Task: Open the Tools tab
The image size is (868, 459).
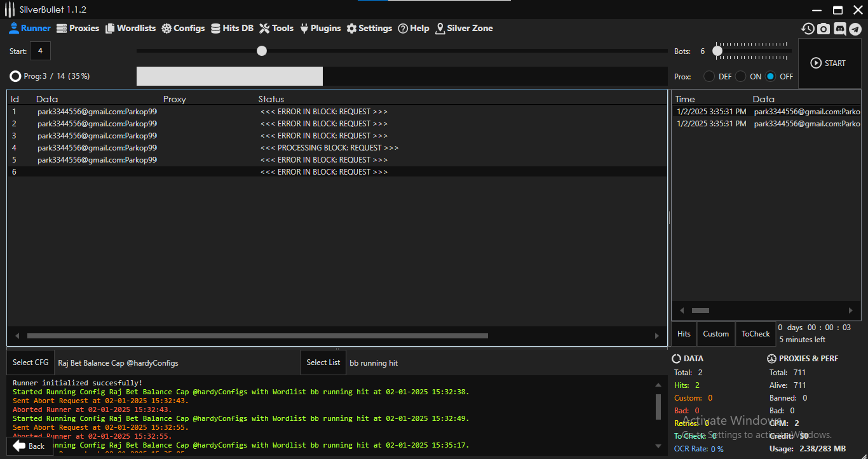Action: [276, 29]
